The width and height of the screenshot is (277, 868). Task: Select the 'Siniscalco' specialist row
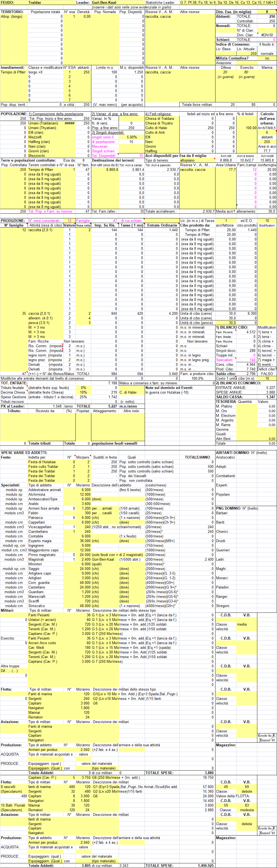tap(36, 606)
